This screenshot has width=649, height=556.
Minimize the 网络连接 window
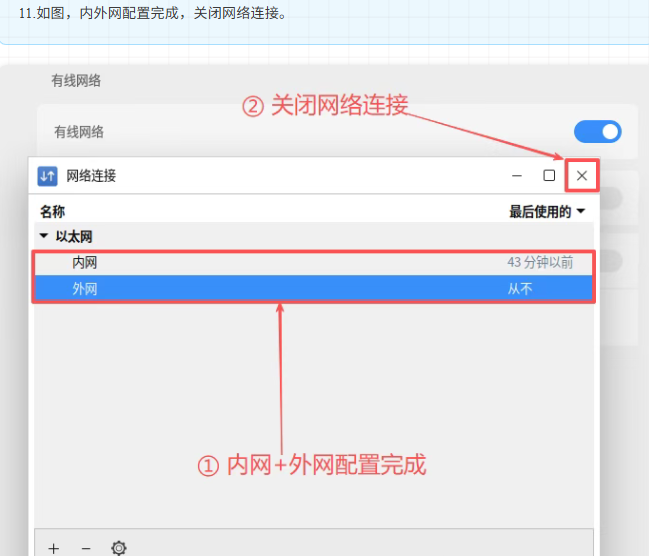(517, 176)
